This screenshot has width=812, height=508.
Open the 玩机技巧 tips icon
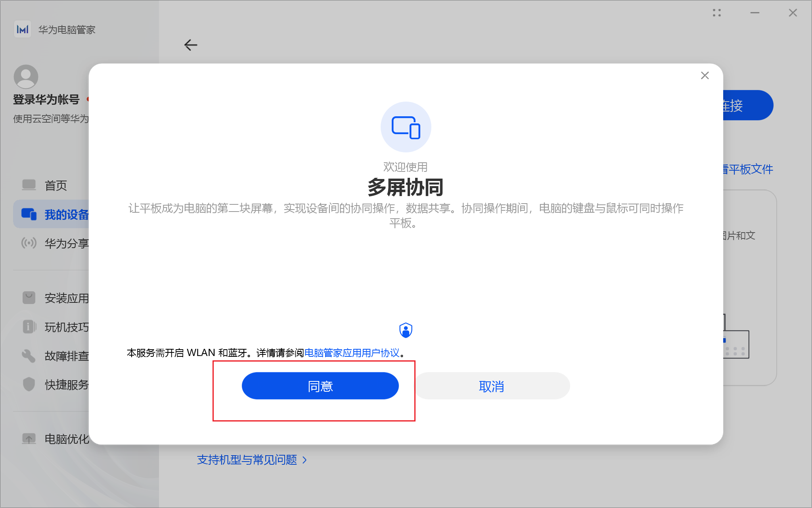tap(28, 327)
